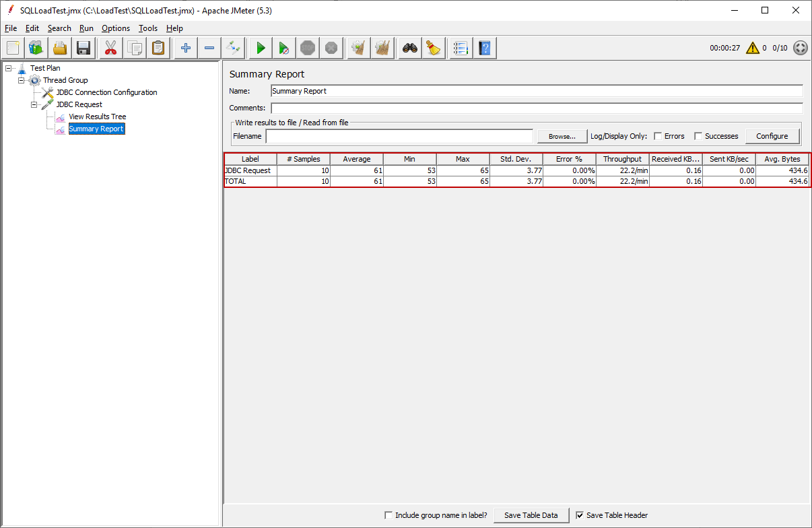Click the Save Table Data button
812x528 pixels.
(x=531, y=515)
